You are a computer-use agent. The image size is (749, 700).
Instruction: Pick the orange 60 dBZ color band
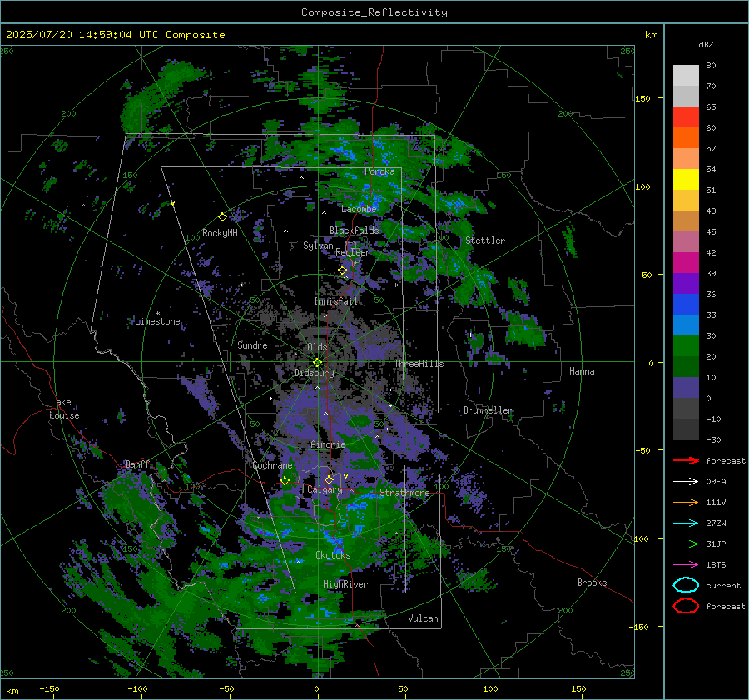(x=686, y=137)
